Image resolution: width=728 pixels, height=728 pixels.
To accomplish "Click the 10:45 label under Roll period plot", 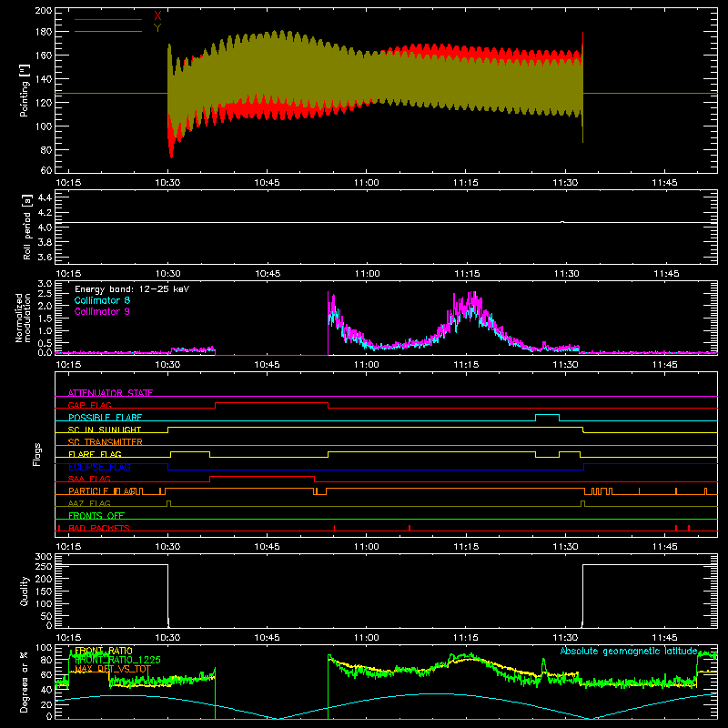I will [268, 274].
